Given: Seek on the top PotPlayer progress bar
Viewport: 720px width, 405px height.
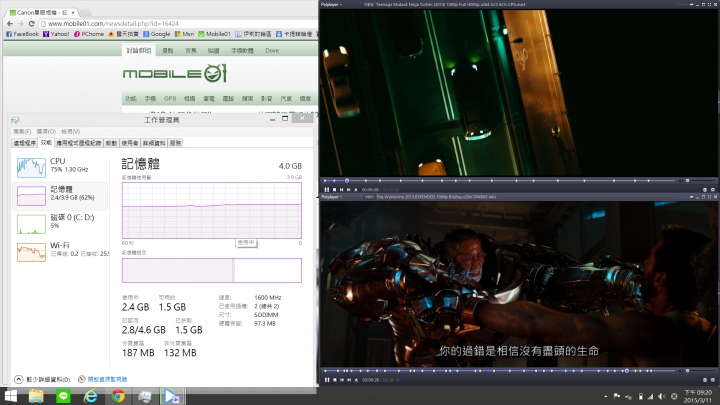Looking at the screenshot, I should 499,180.
